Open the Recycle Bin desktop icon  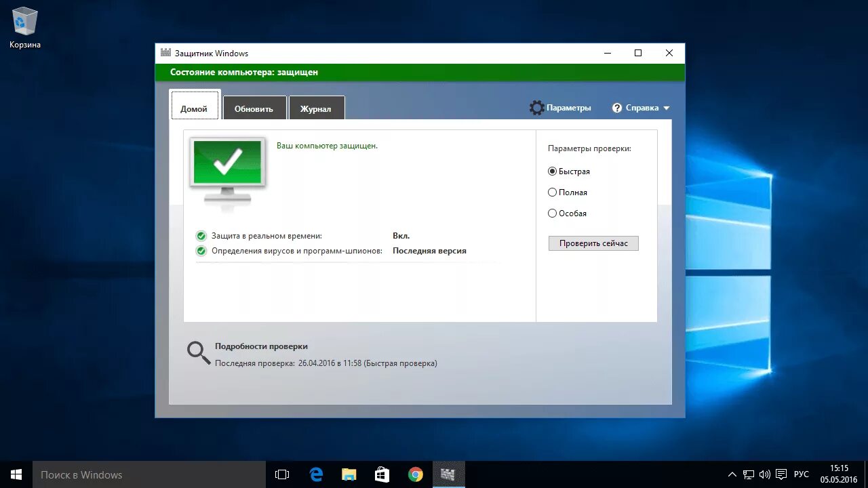tap(25, 28)
